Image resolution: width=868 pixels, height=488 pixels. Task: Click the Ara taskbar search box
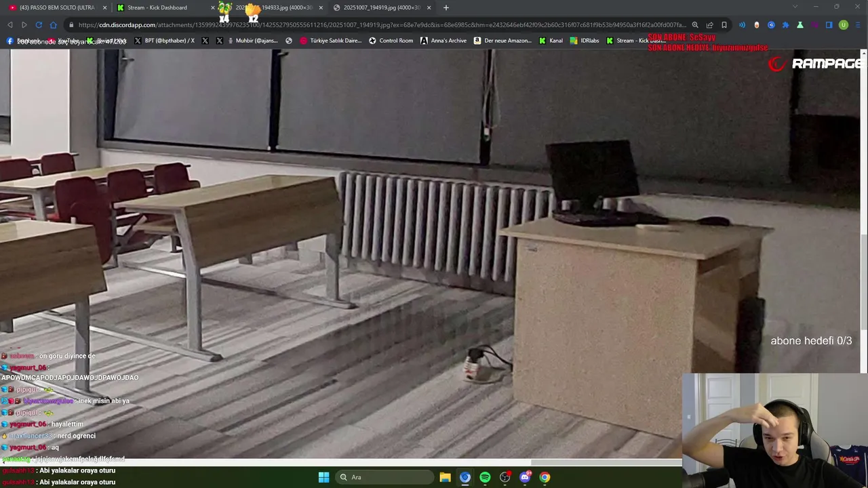[x=384, y=477]
